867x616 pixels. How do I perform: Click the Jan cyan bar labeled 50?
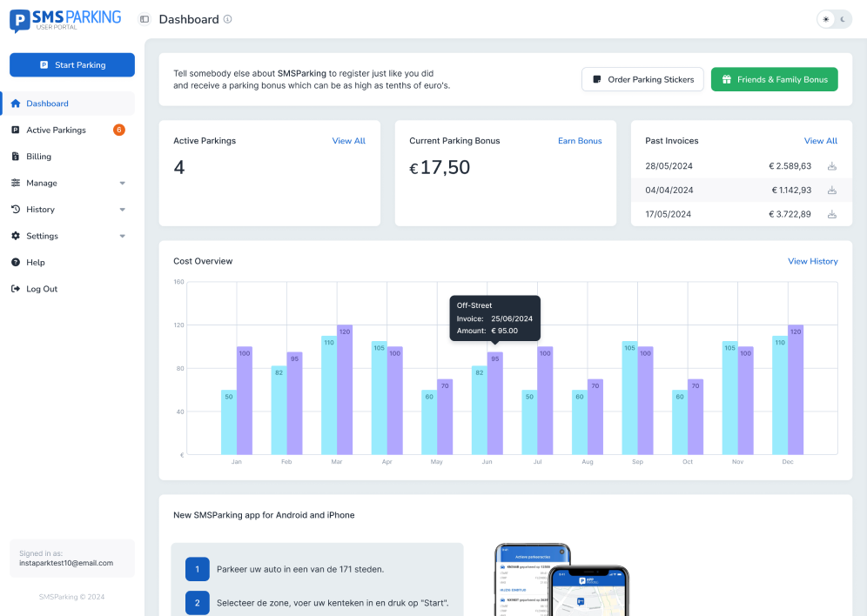pos(229,422)
